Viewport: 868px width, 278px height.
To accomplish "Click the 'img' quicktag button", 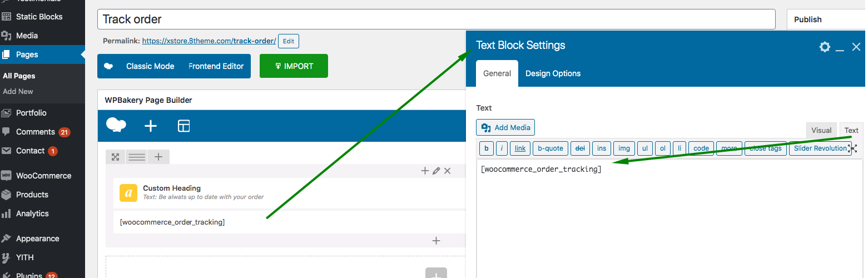I will pos(624,148).
